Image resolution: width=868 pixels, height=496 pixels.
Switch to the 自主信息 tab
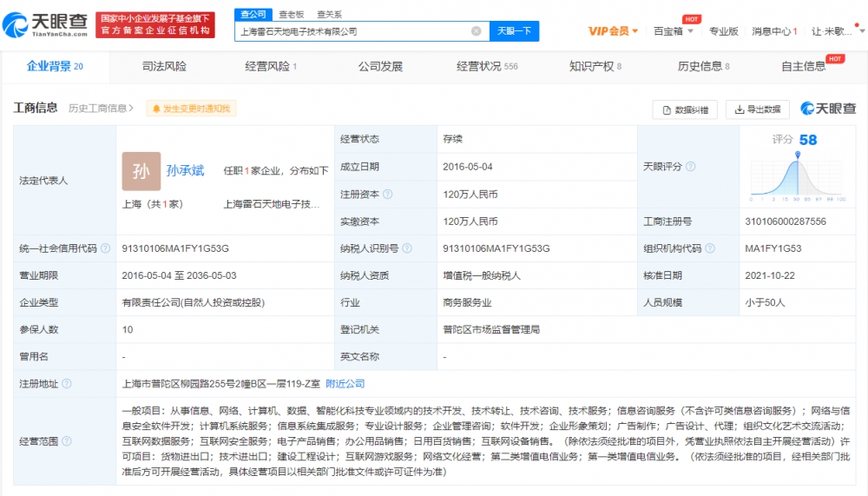tap(803, 67)
